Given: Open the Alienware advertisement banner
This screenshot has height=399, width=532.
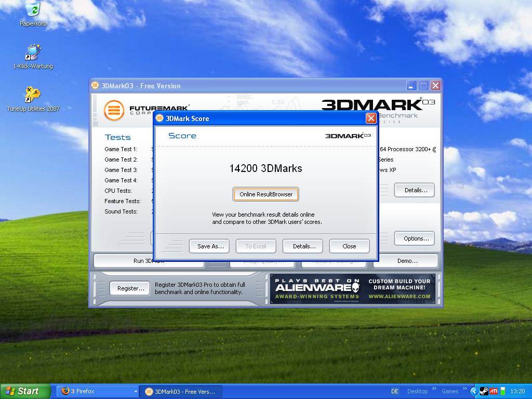Looking at the screenshot, I should coord(353,289).
